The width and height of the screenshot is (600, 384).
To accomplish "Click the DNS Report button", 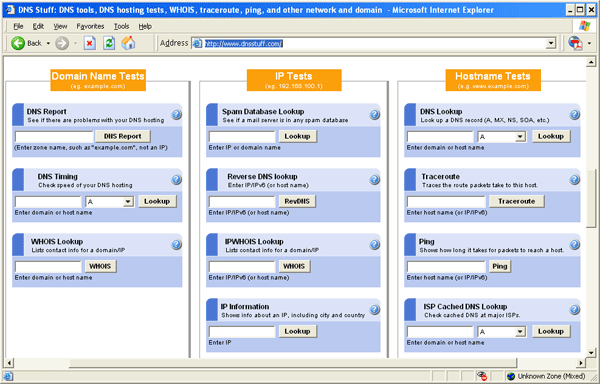I will tap(123, 136).
